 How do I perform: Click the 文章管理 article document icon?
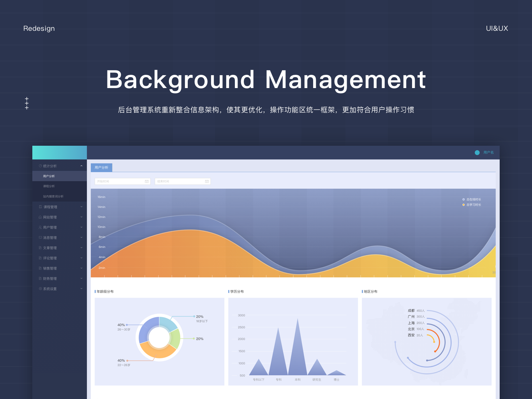click(x=40, y=247)
